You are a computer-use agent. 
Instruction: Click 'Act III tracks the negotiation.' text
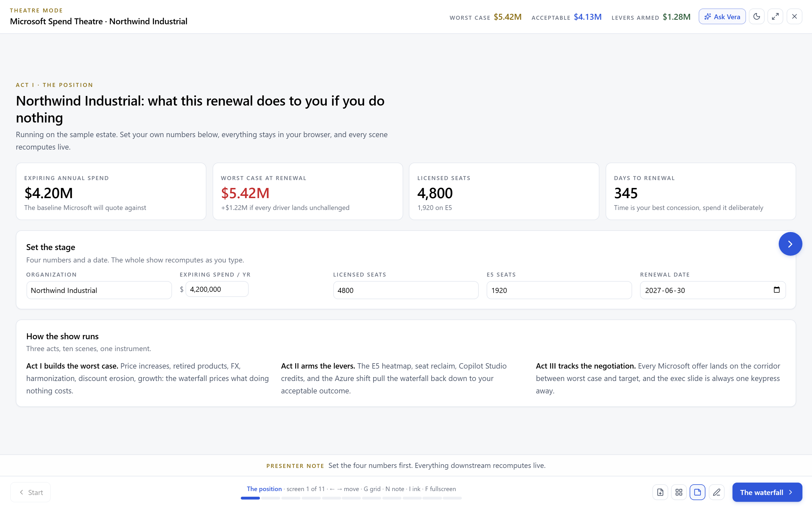coord(586,366)
